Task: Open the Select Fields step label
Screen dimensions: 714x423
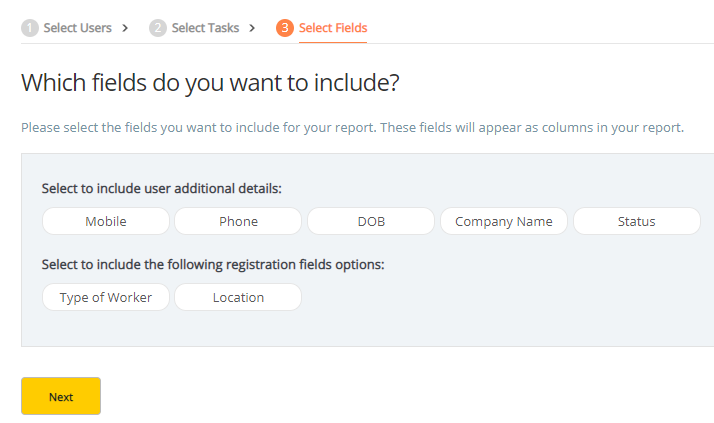Action: [333, 28]
